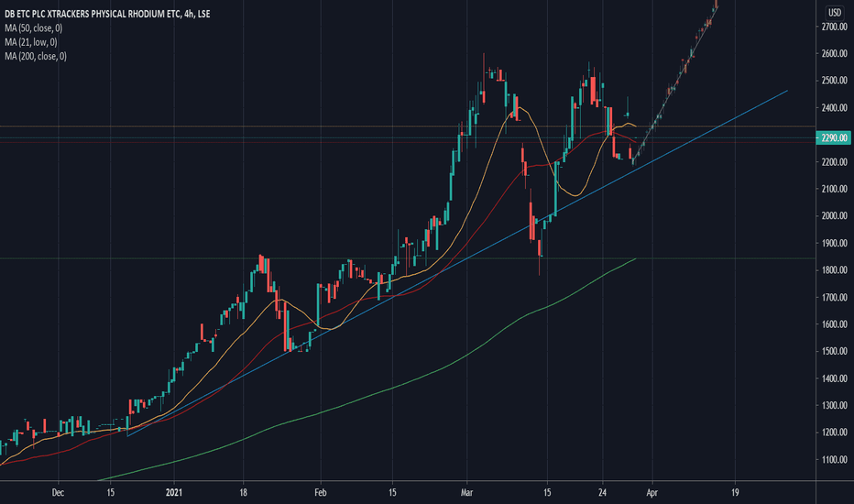Image resolution: width=854 pixels, height=504 pixels.
Task: Click the 1600.00 price axis label
Action: pos(835,324)
